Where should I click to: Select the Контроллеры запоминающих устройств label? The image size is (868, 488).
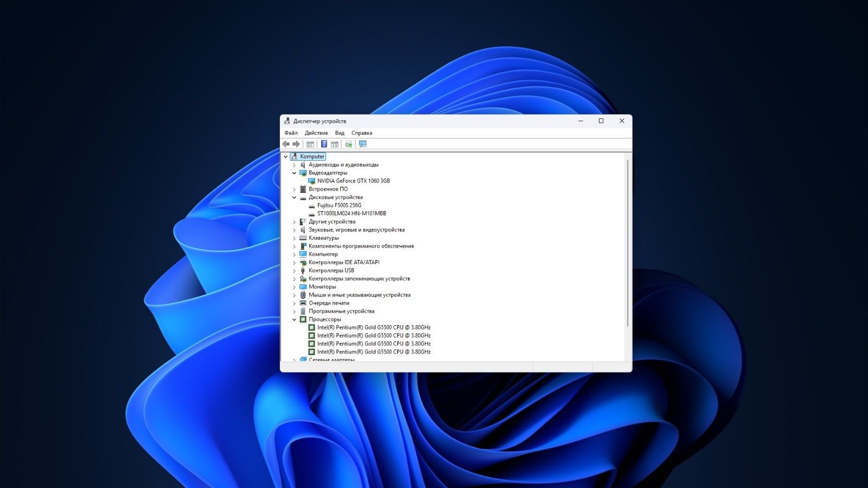pos(359,278)
